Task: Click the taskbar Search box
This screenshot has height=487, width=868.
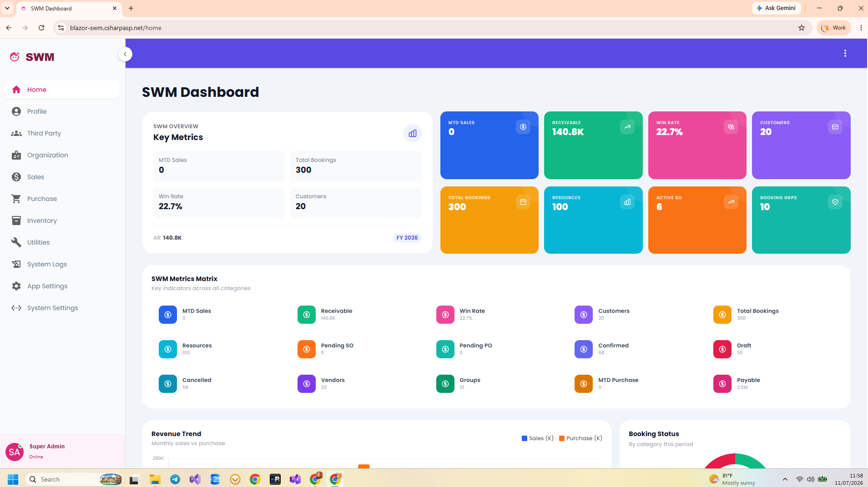Action: [74, 479]
